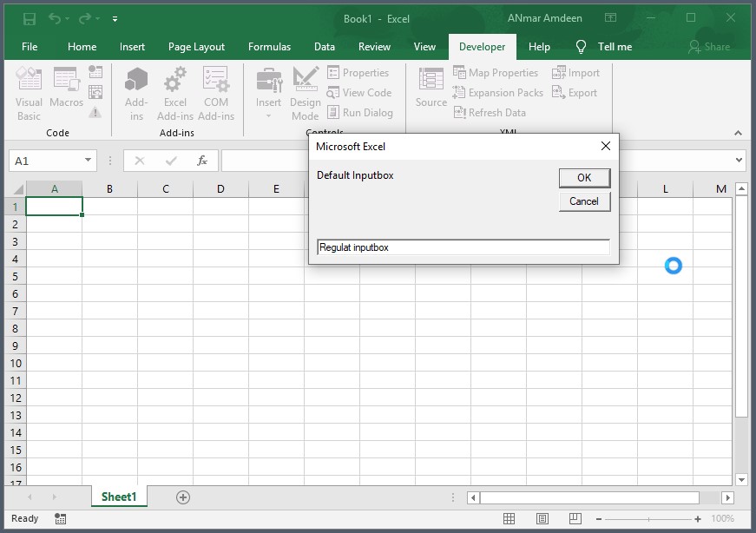This screenshot has height=533, width=756.
Task: Add a new sheet with plus icon
Action: click(x=182, y=497)
